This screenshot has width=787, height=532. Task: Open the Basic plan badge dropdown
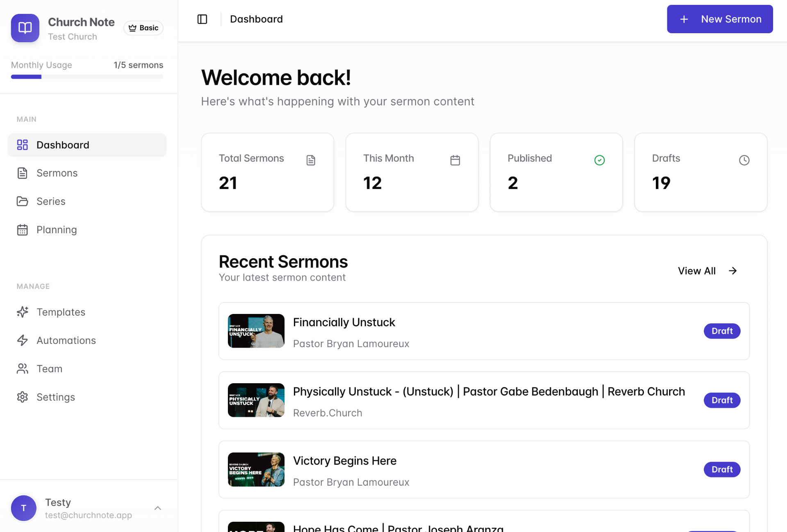pyautogui.click(x=143, y=27)
